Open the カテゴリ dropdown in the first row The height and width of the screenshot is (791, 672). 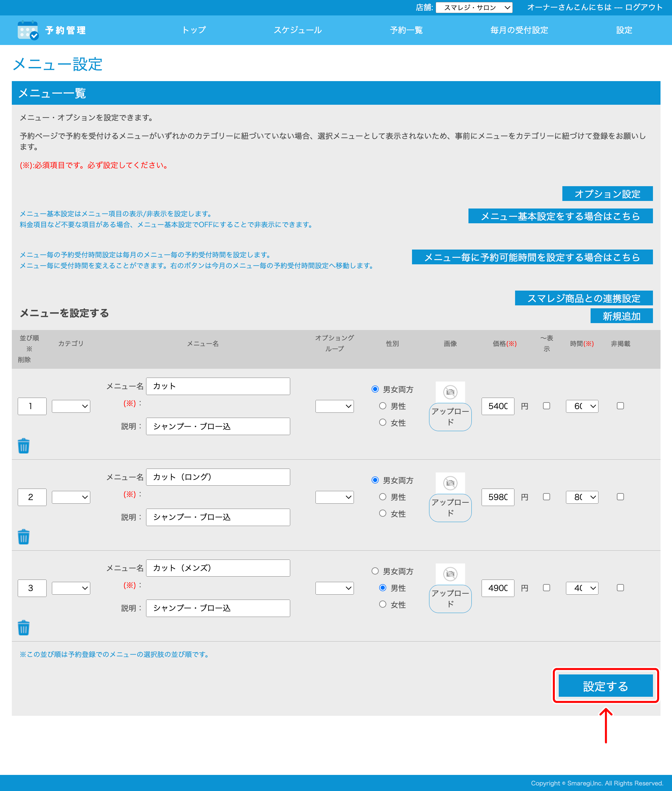click(x=71, y=406)
